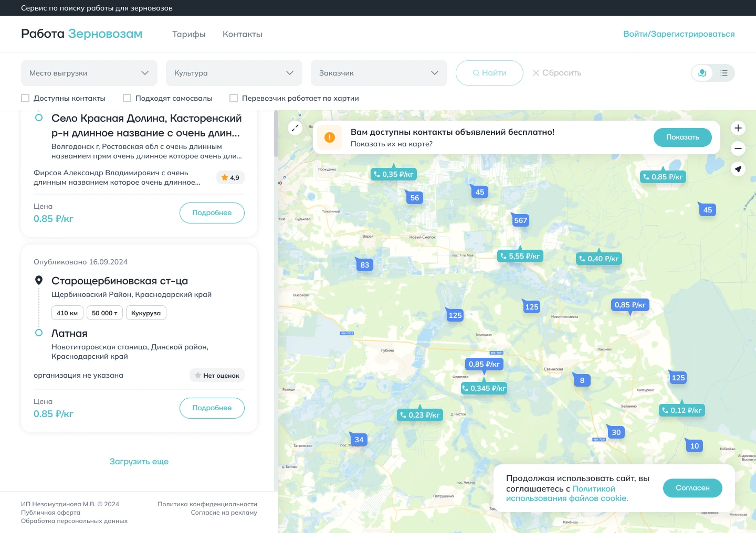The height and width of the screenshot is (533, 756).
Task: Open Место выгрузки dropdown
Action: [89, 73]
